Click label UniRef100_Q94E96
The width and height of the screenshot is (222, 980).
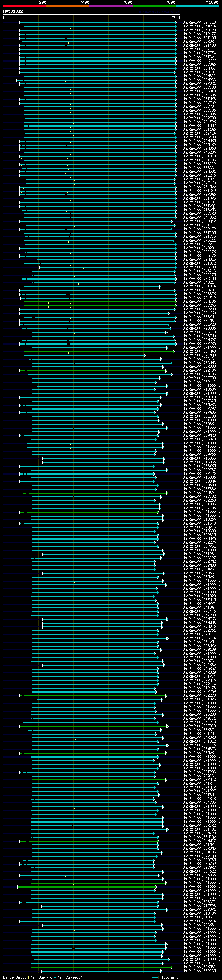199,122
